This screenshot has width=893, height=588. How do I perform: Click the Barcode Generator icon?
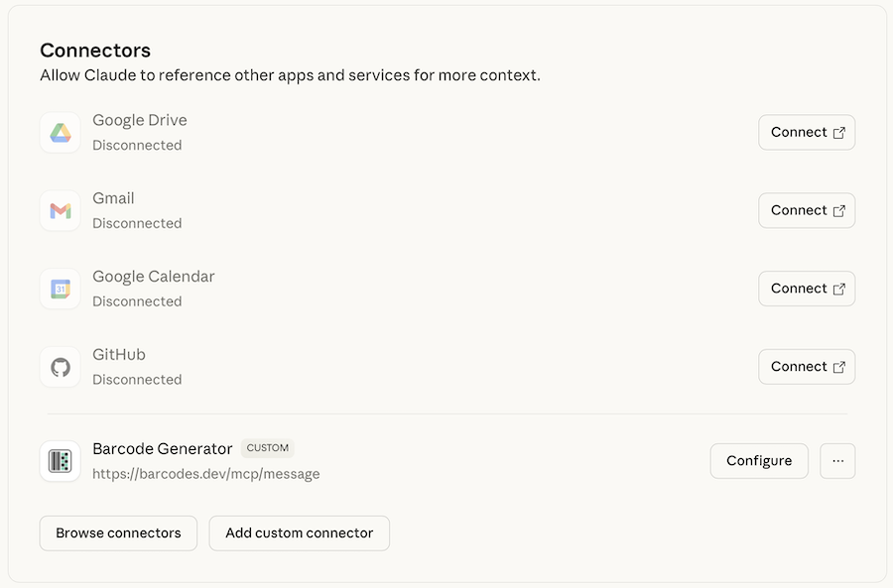coord(60,461)
